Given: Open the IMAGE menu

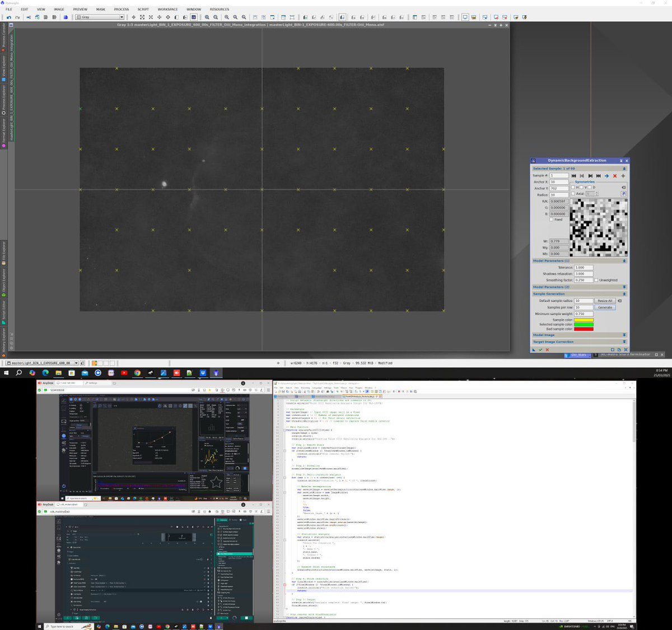Looking at the screenshot, I should 59,10.
